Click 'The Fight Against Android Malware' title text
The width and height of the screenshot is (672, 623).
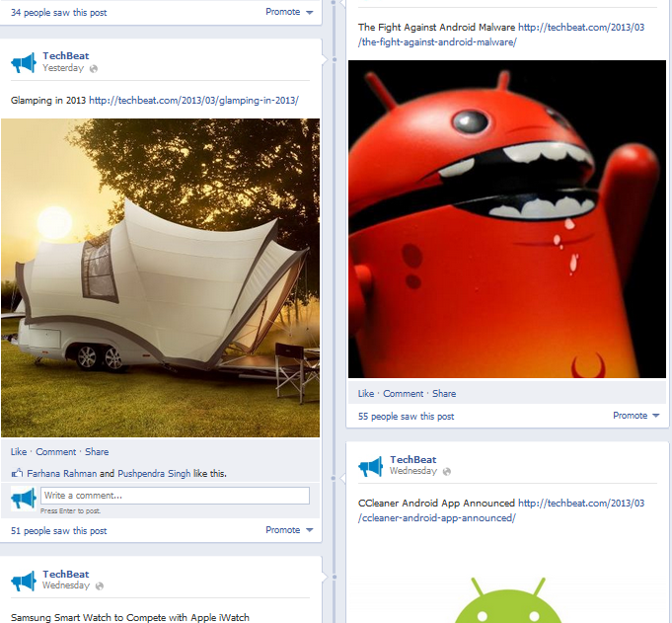click(x=437, y=27)
